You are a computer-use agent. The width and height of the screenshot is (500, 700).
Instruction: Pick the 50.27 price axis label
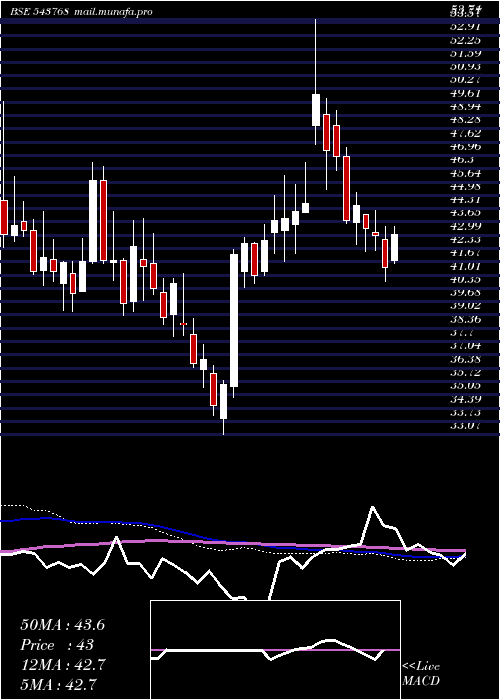coord(466,80)
